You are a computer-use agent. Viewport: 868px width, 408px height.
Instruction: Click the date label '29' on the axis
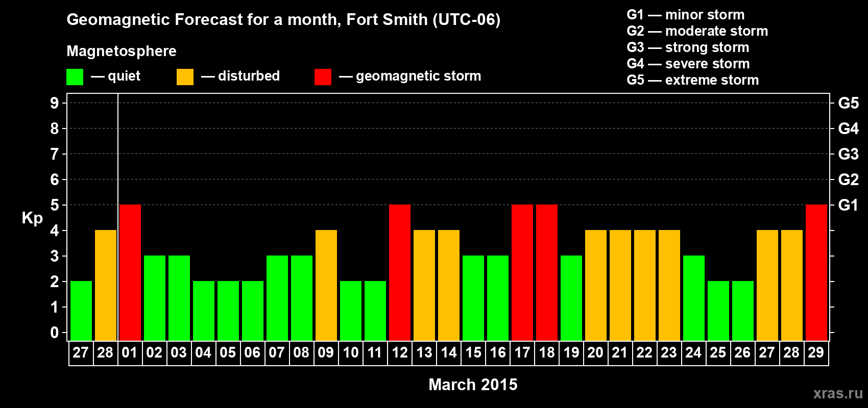click(816, 353)
